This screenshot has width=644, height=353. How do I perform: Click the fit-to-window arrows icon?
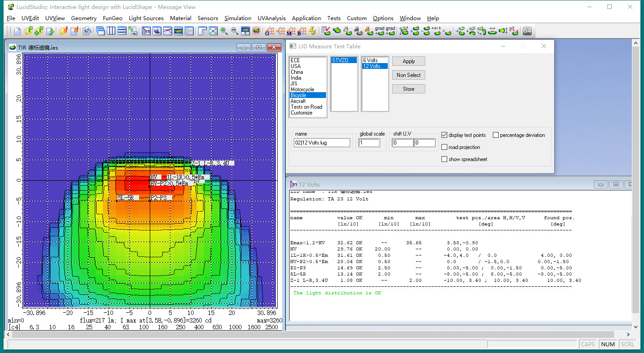tap(213, 31)
